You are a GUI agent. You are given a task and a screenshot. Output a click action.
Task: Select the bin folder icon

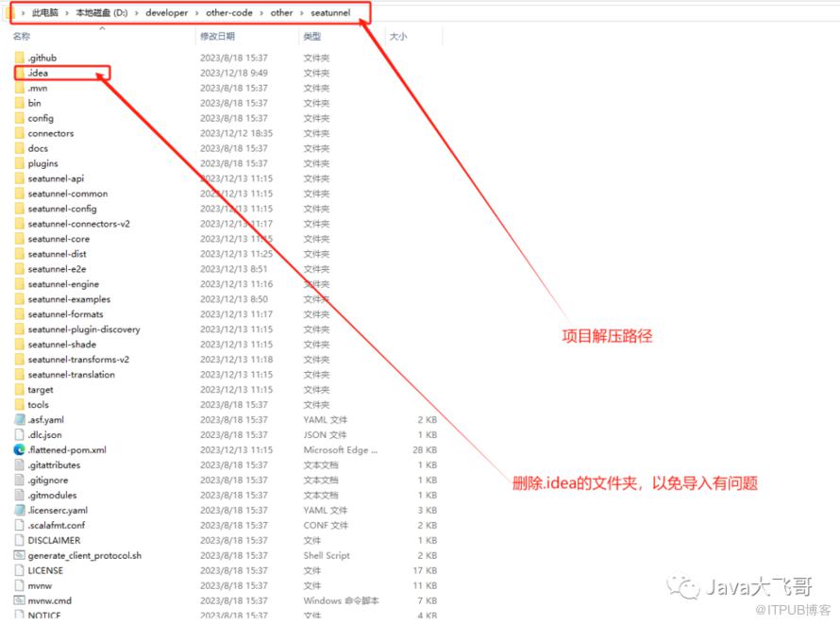pos(20,103)
